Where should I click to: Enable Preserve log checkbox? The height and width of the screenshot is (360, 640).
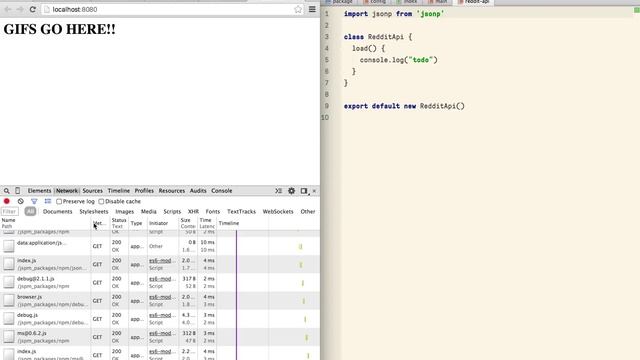click(59, 201)
